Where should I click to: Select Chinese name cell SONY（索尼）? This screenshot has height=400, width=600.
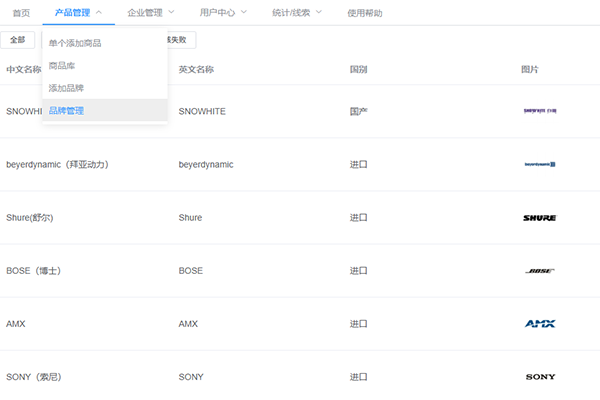(x=34, y=377)
